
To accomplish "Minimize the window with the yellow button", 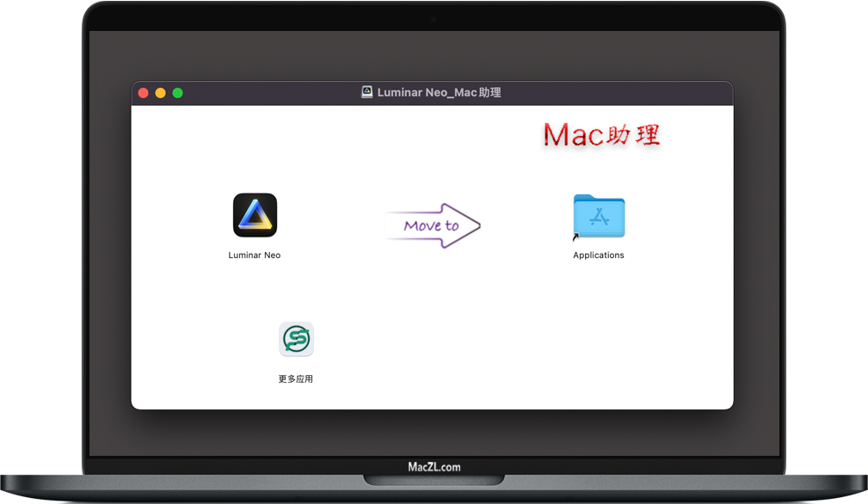I will (161, 93).
